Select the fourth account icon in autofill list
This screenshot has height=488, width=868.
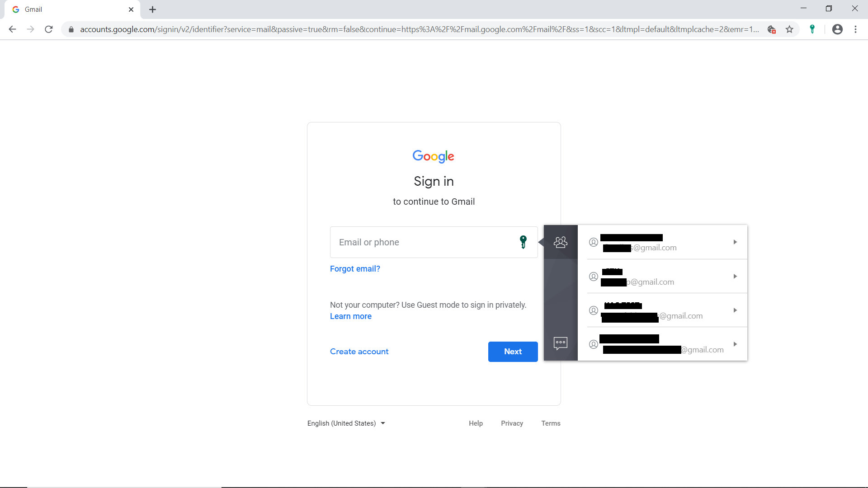[594, 344]
